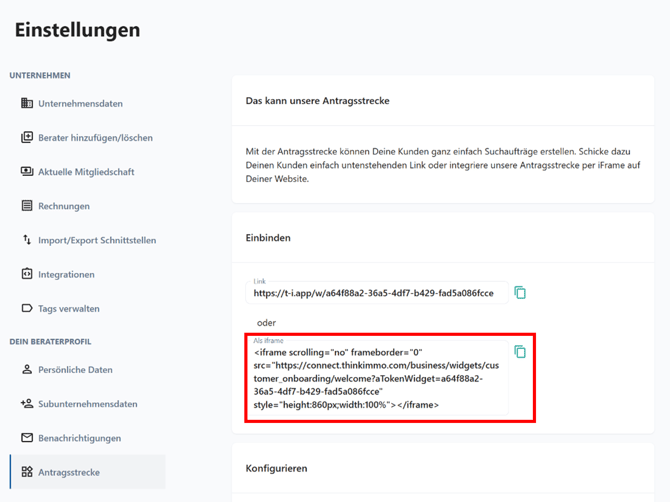This screenshot has height=502, width=670.
Task: Click the Konfigurieren section heading
Action: pyautogui.click(x=277, y=468)
